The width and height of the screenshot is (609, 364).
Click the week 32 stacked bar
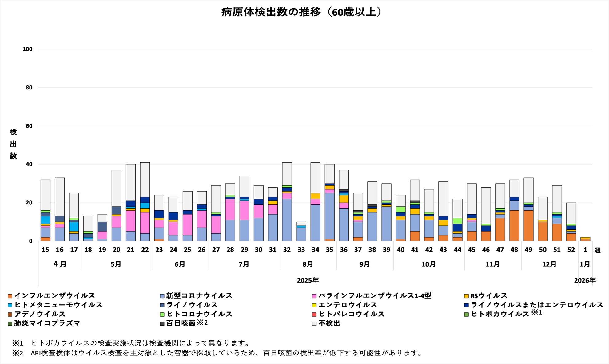point(287,215)
